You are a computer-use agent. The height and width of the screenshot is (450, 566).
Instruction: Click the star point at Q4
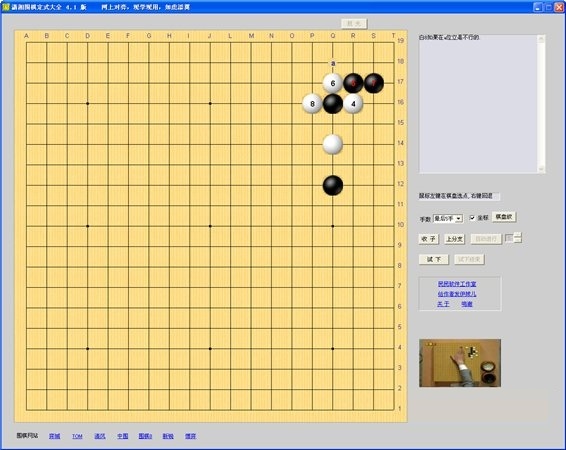332,349
